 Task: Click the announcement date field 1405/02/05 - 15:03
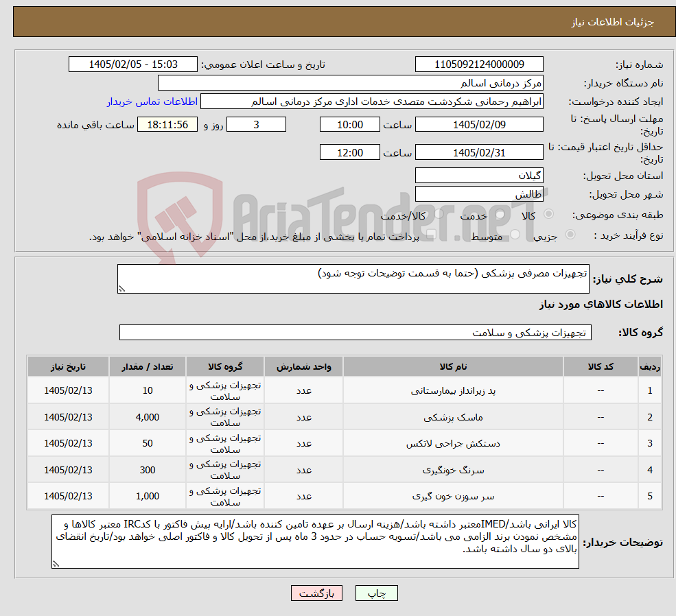[x=132, y=64]
